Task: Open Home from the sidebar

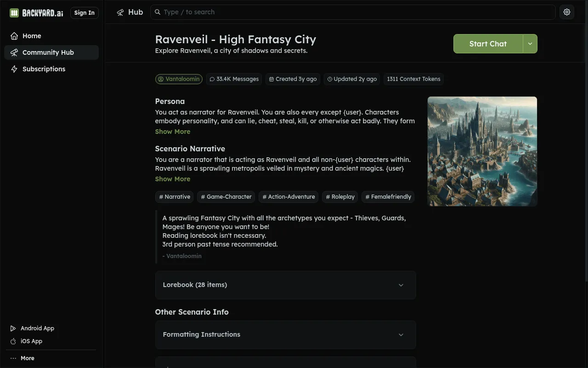Action: [x=51, y=36]
